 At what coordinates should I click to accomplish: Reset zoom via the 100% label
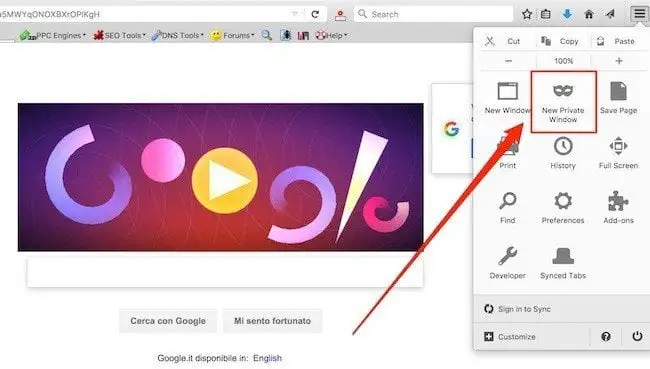click(564, 61)
